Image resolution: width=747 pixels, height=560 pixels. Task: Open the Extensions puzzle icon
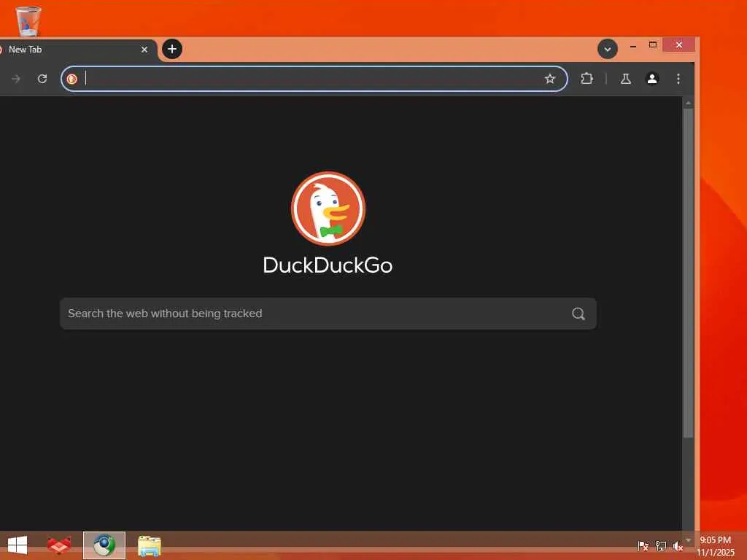pos(587,79)
